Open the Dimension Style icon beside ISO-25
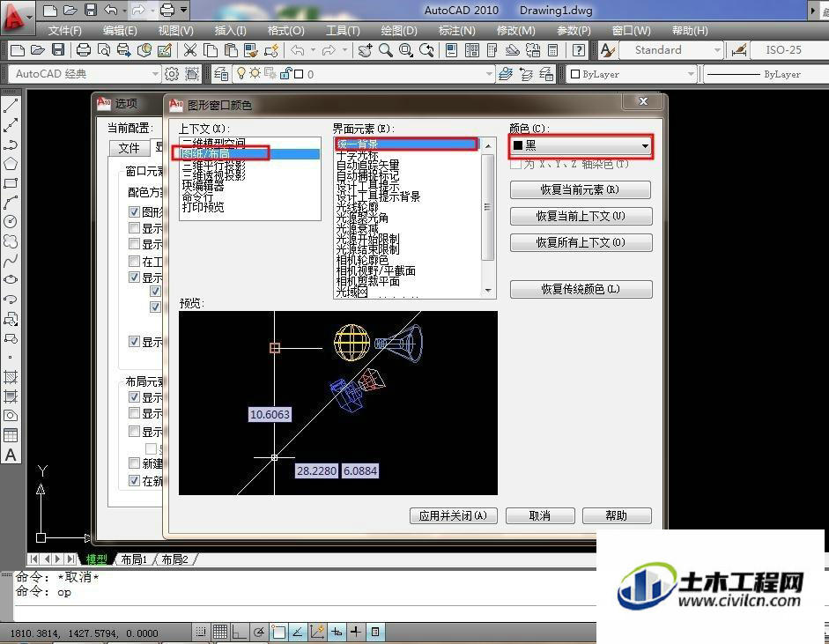Image resolution: width=829 pixels, height=644 pixels. [x=738, y=50]
